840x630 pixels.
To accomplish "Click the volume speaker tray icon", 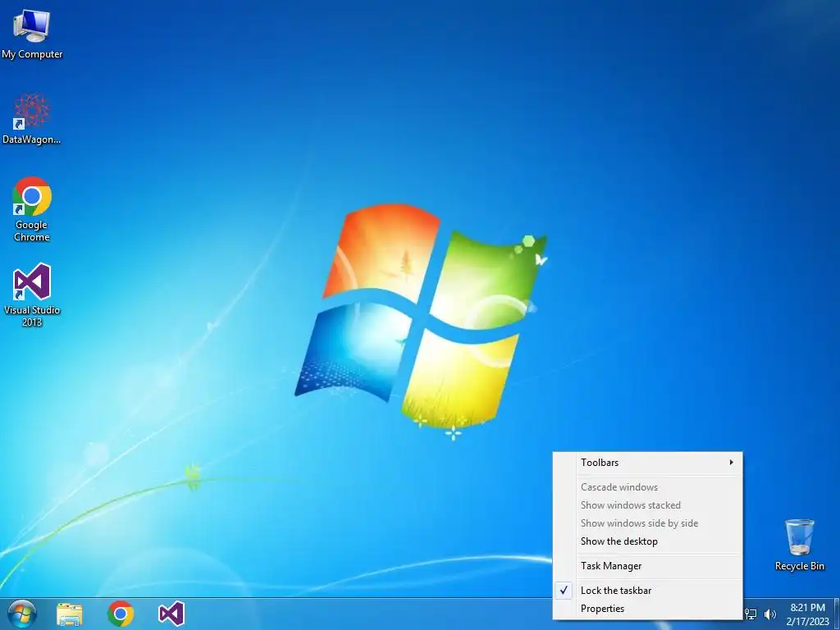I will coord(770,614).
